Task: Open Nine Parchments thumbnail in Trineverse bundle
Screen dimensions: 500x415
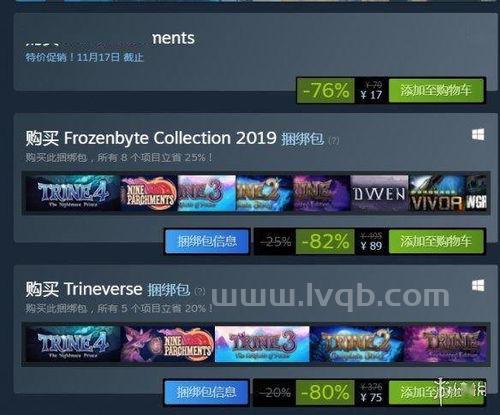Action: click(x=167, y=344)
